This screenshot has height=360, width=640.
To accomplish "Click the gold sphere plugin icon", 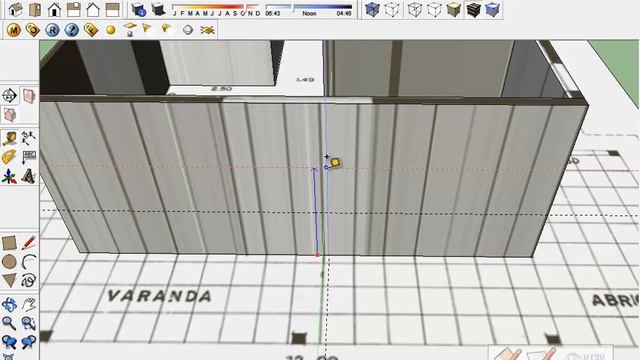I will click(111, 30).
